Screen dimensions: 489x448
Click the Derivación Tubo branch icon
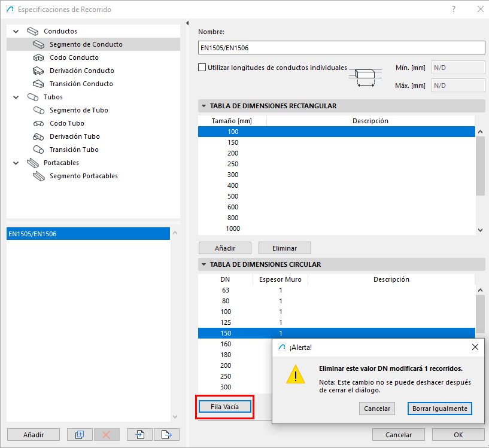[x=39, y=136]
